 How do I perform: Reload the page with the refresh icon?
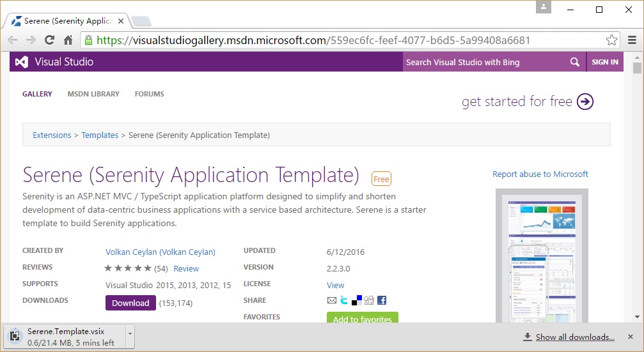tap(50, 40)
